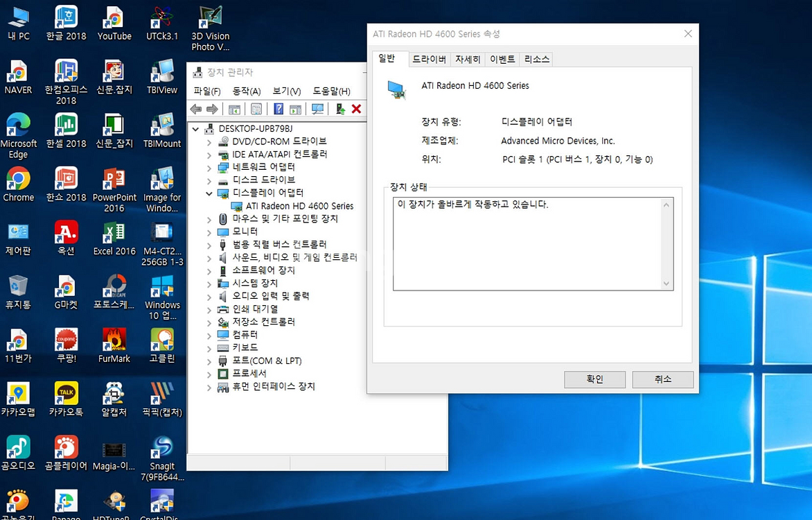Switch to the 드라이버 tab
812x520 pixels.
point(429,59)
